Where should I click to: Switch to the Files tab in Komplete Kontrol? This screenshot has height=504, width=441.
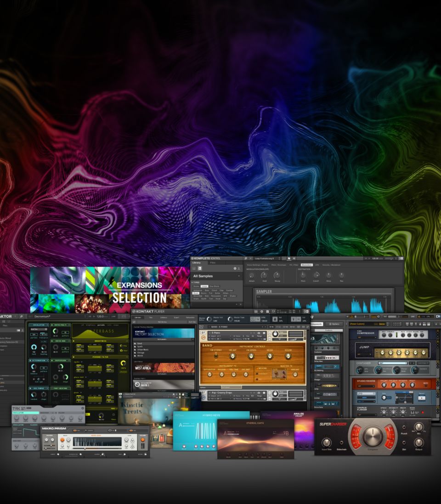(213, 263)
